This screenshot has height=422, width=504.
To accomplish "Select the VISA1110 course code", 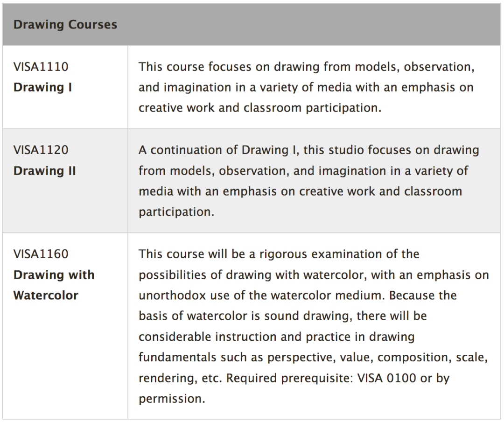I will (x=41, y=67).
